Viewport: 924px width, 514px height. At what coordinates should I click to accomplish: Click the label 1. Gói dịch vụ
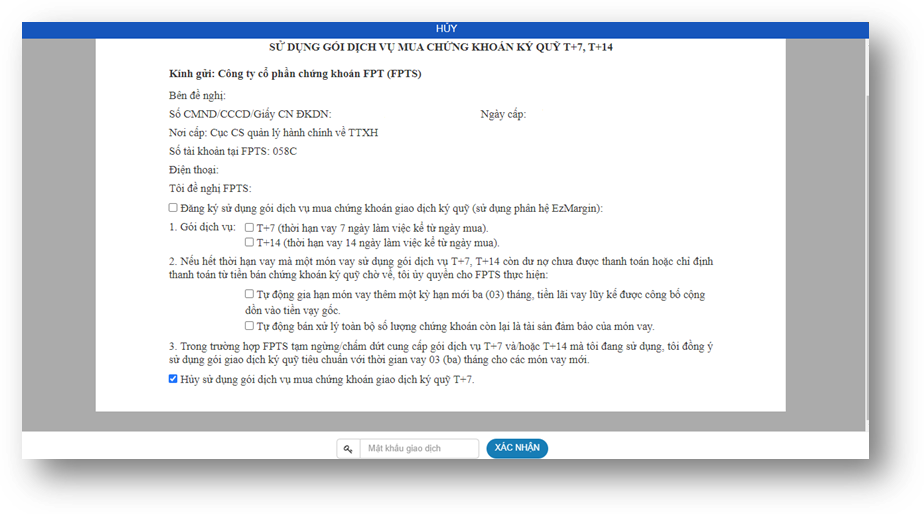(202, 227)
